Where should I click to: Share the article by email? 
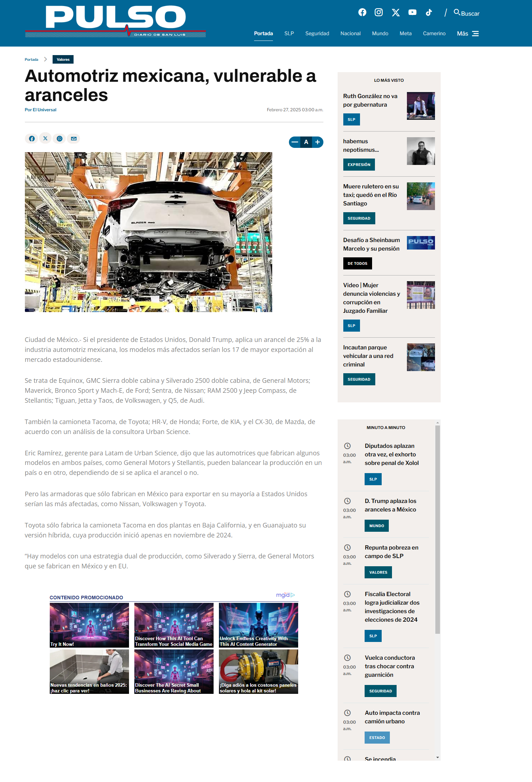(x=74, y=139)
